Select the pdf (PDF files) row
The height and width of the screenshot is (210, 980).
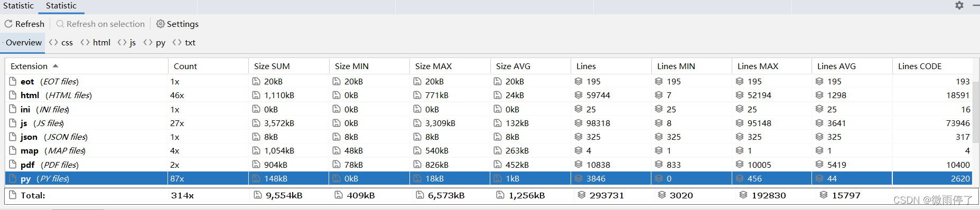click(x=489, y=165)
